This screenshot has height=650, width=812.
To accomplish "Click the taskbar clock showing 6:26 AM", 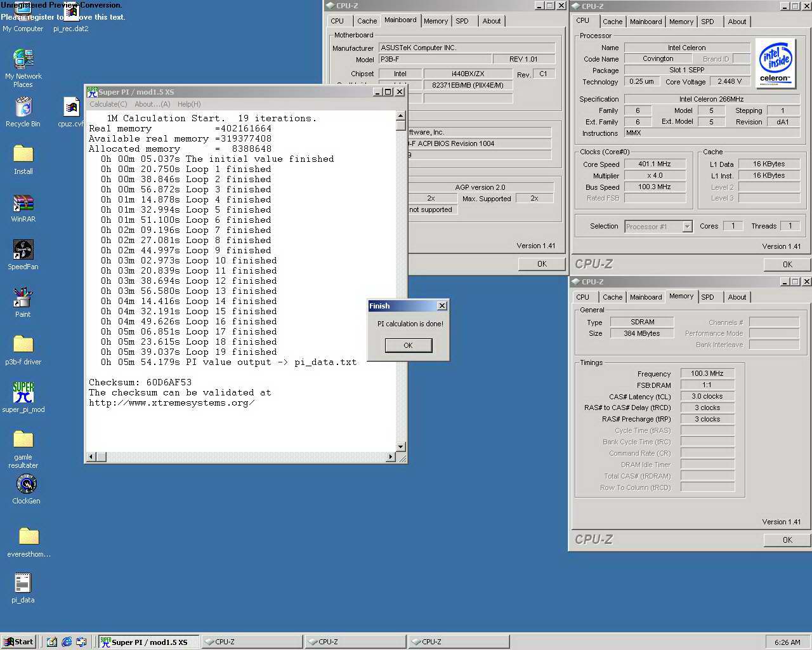I will (787, 642).
